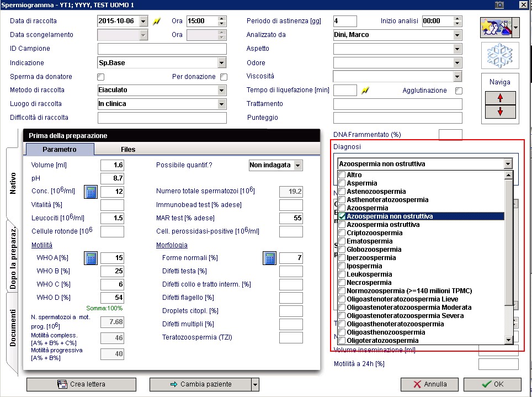Open Odore dropdown

click(457, 63)
